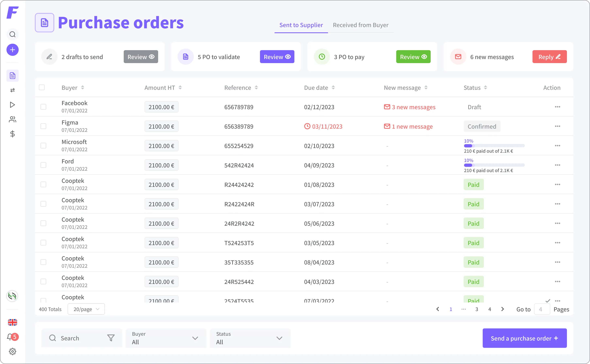Select the purchase orders document icon in sidebar
Viewport: 590px width, 364px height.
[12, 76]
